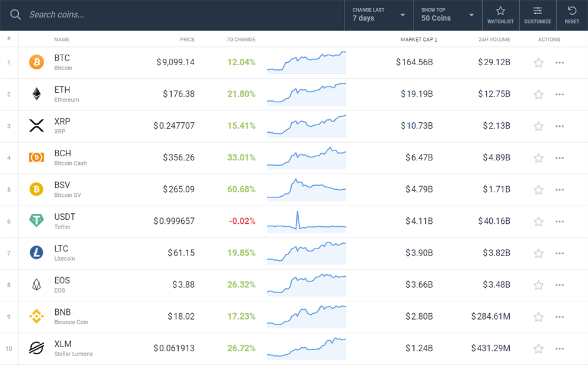Click the XRP logo icon
Image resolution: width=588 pixels, height=366 pixels.
click(x=36, y=126)
